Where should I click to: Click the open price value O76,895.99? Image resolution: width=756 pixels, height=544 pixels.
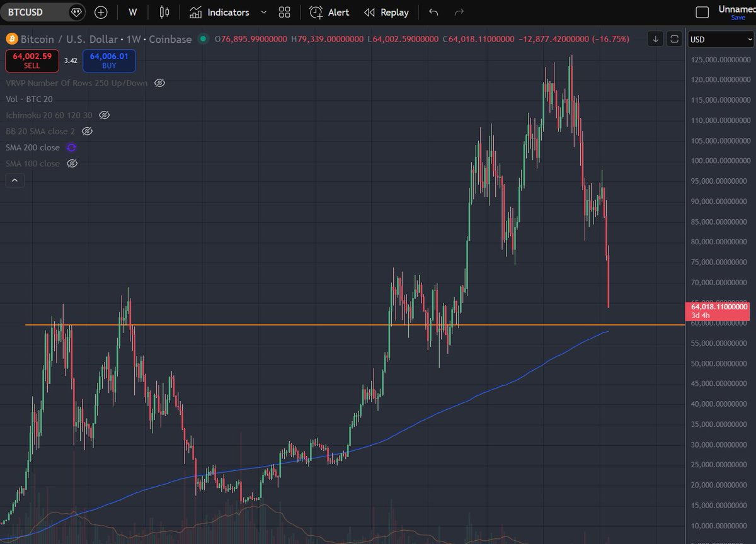click(251, 39)
